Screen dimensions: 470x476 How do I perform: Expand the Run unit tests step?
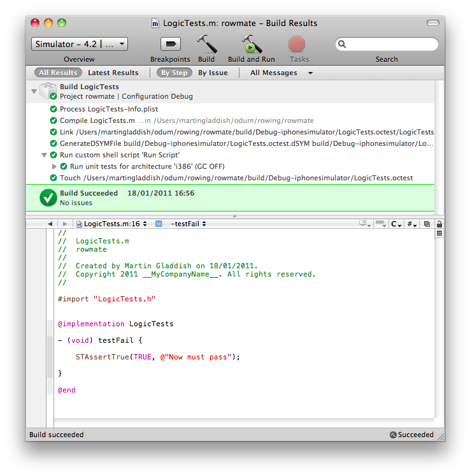tap(55, 166)
